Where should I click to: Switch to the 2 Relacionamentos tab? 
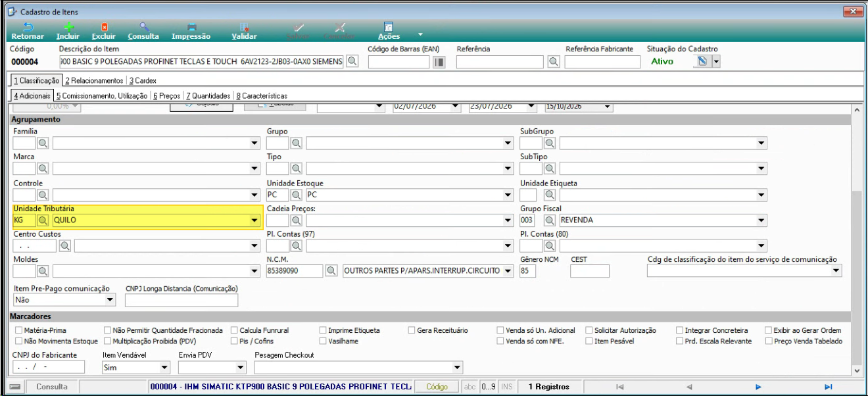click(x=94, y=80)
